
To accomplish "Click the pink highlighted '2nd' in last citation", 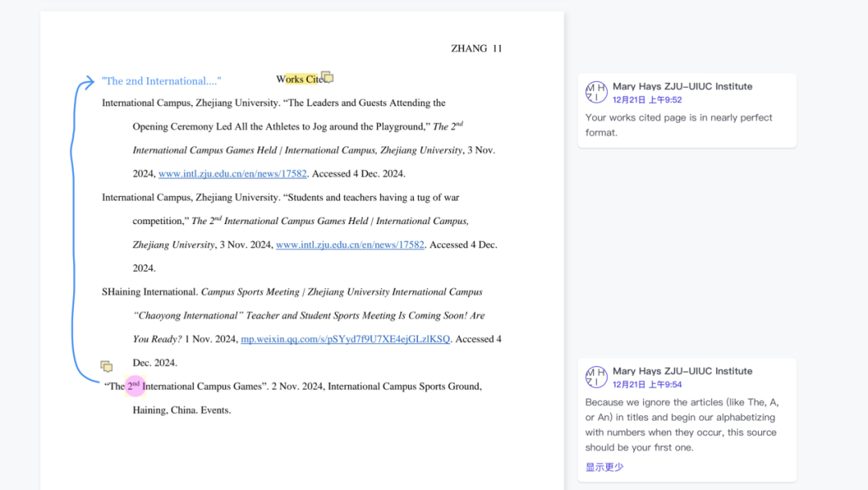I will click(x=134, y=386).
